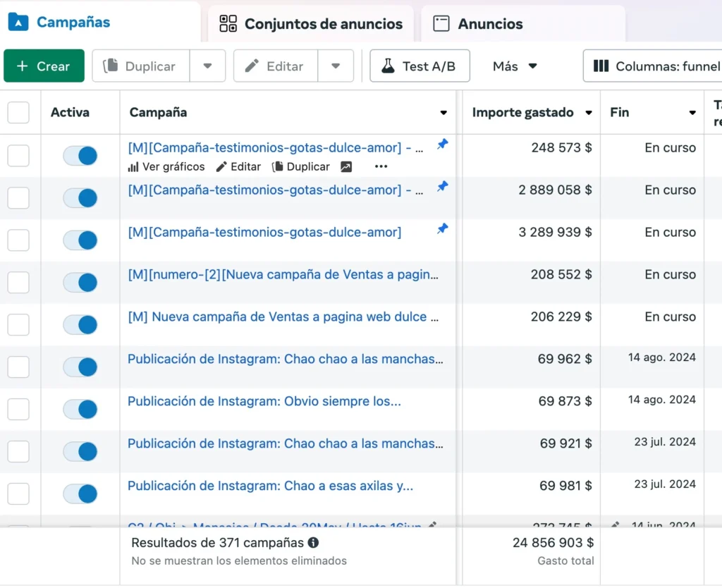Click inline Duplicar in the first campaign row
Screen dimensions: 722x588
point(301,167)
